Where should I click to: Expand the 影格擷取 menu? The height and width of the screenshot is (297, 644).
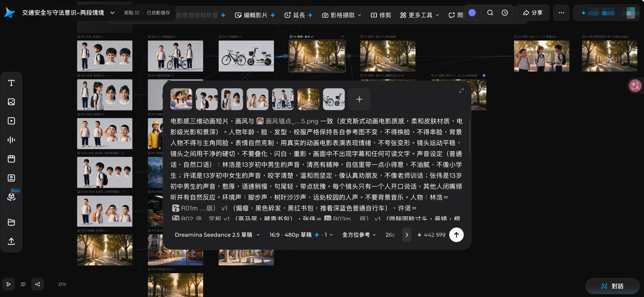click(x=342, y=15)
